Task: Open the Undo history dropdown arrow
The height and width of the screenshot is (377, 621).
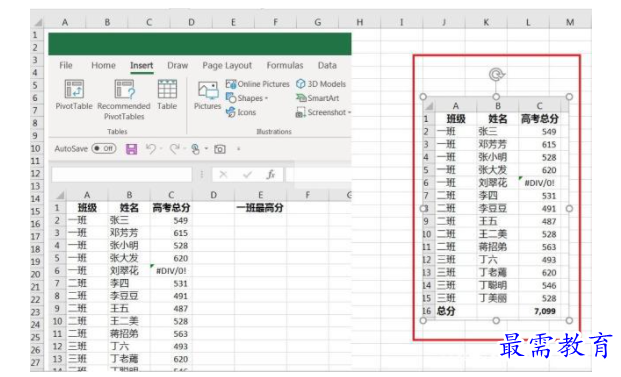Action: coord(161,149)
